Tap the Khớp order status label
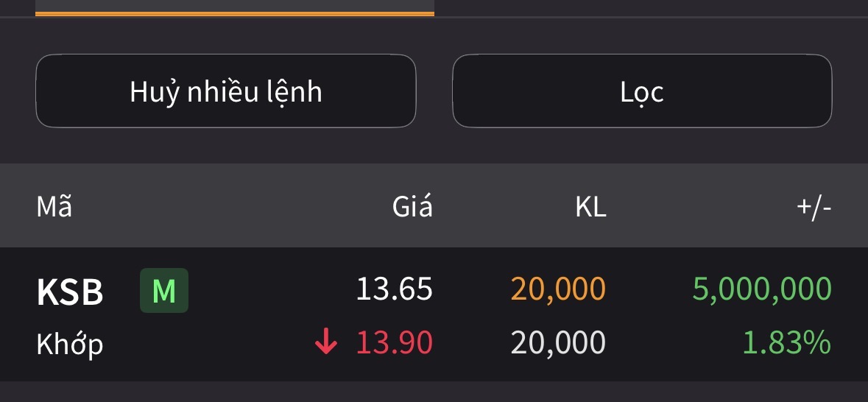 pos(70,344)
